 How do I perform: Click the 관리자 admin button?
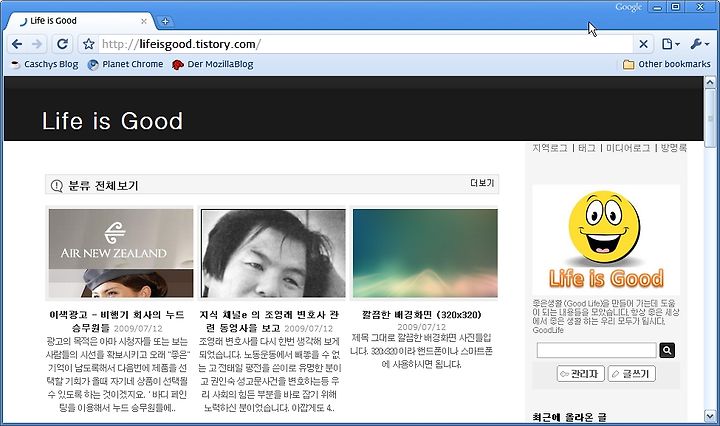581,374
